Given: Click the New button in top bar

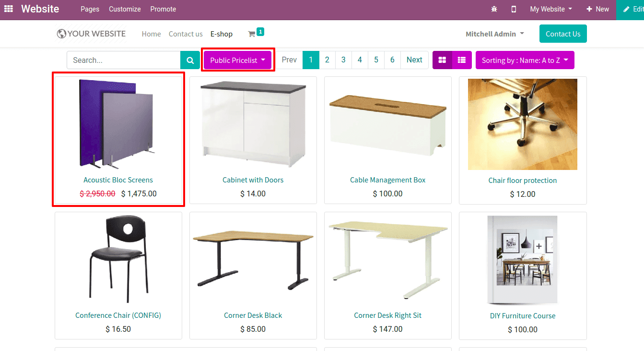Looking at the screenshot, I should (x=597, y=9).
